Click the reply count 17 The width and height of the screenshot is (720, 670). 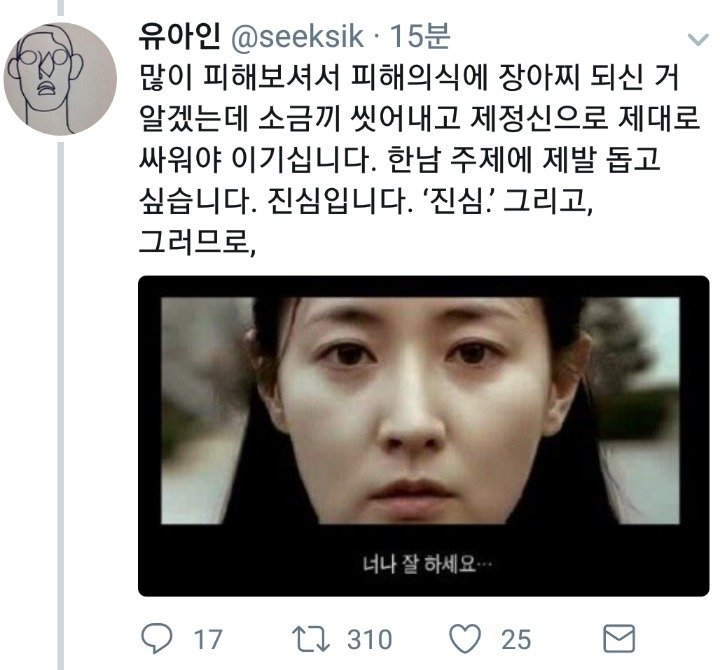[x=208, y=640]
